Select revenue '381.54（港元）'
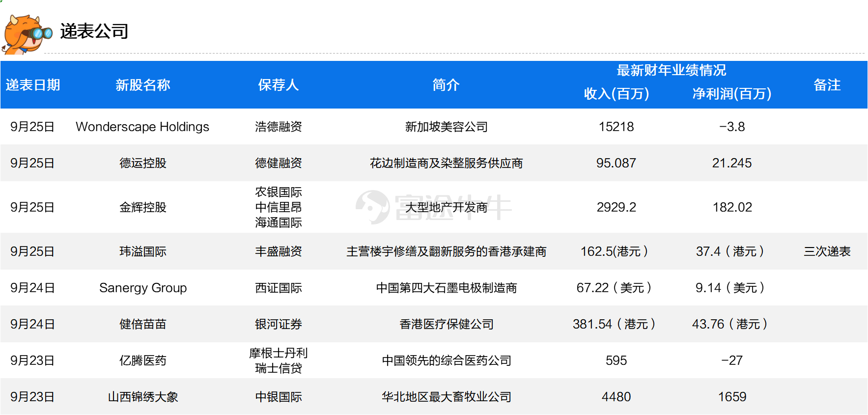The image size is (868, 415). pos(615,324)
